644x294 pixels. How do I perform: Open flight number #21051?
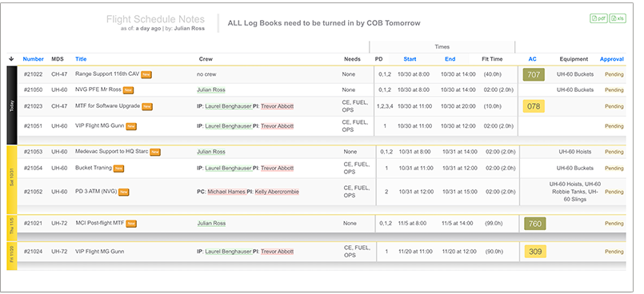(33, 126)
